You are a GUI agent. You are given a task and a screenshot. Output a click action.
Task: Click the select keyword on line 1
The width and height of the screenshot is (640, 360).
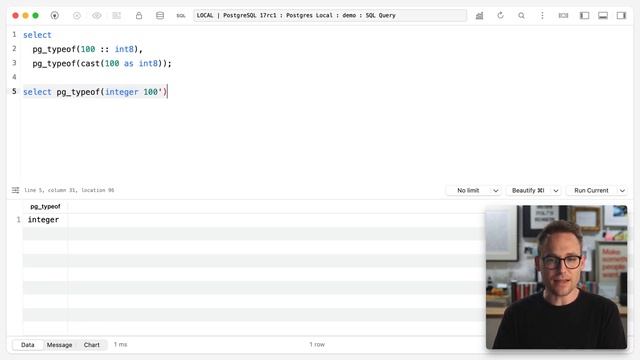pos(37,35)
